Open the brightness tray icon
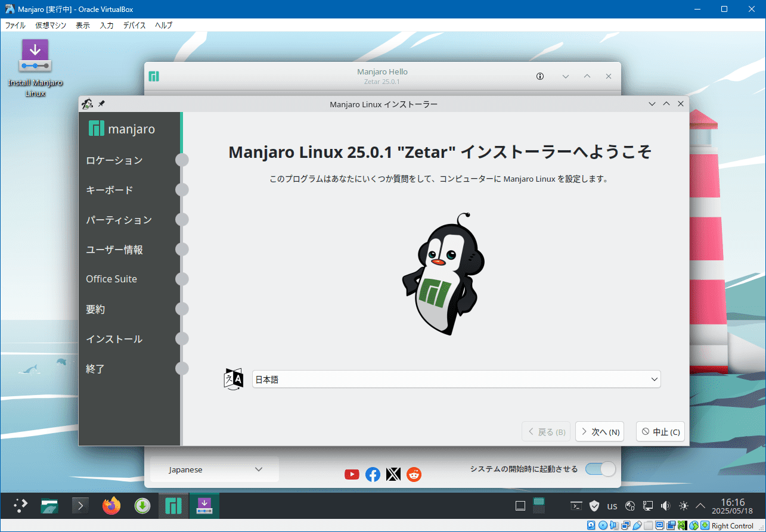Image resolution: width=766 pixels, height=532 pixels. pos(684,506)
